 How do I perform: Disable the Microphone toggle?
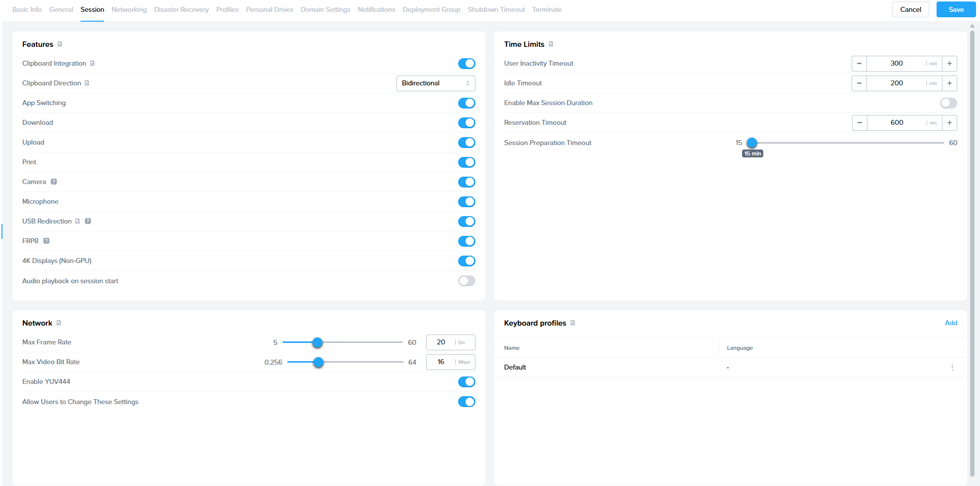[466, 202]
